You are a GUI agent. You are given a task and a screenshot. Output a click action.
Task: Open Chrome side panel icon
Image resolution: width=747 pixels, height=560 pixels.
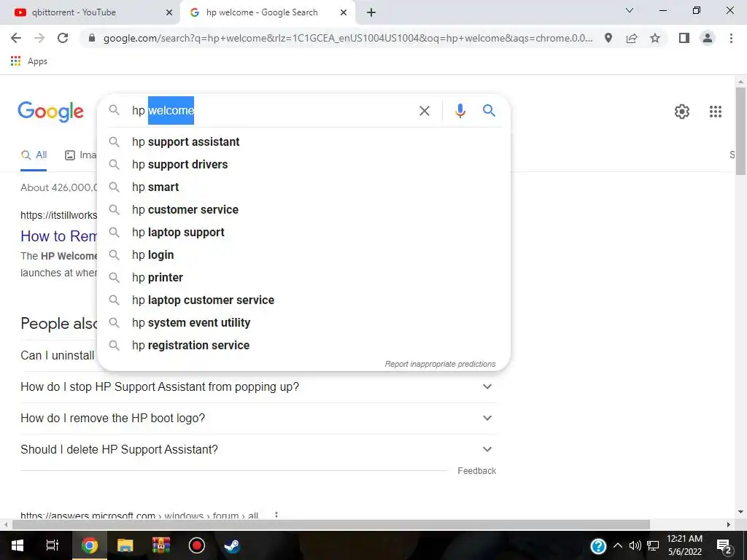(684, 38)
